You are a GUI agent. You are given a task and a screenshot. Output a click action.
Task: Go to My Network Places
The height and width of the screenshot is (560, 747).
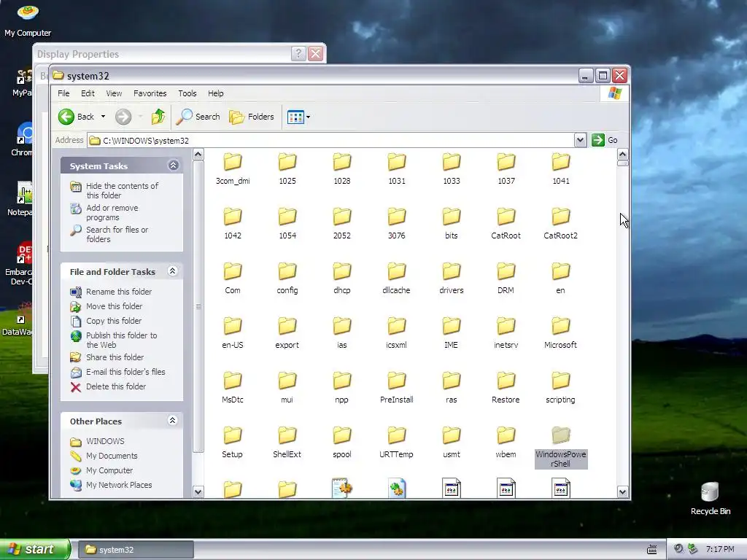click(x=119, y=485)
